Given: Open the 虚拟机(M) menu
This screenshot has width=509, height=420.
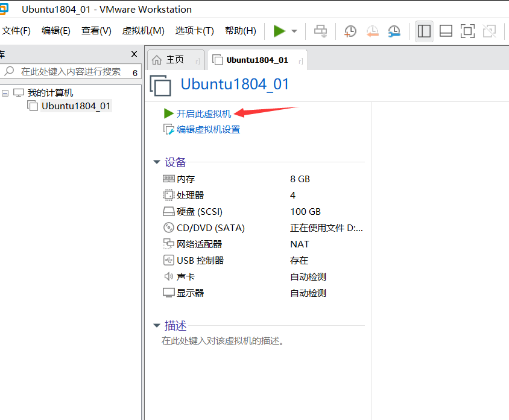Looking at the screenshot, I should [x=143, y=31].
